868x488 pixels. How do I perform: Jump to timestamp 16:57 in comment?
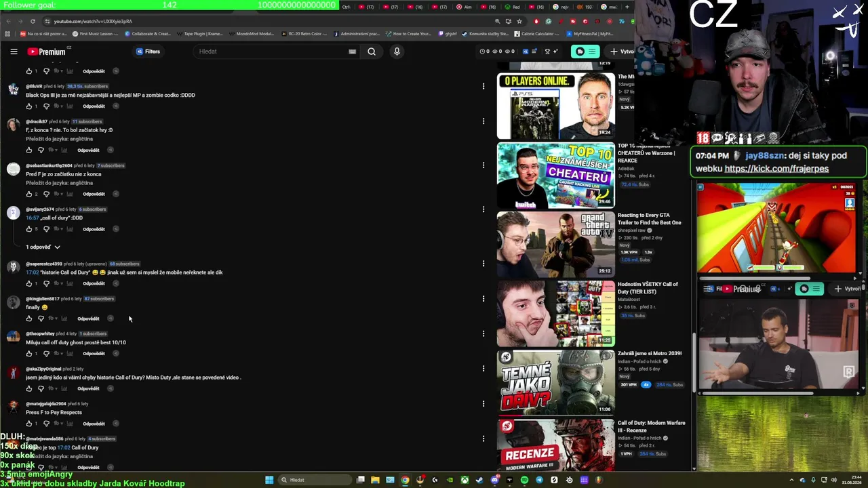(32, 218)
